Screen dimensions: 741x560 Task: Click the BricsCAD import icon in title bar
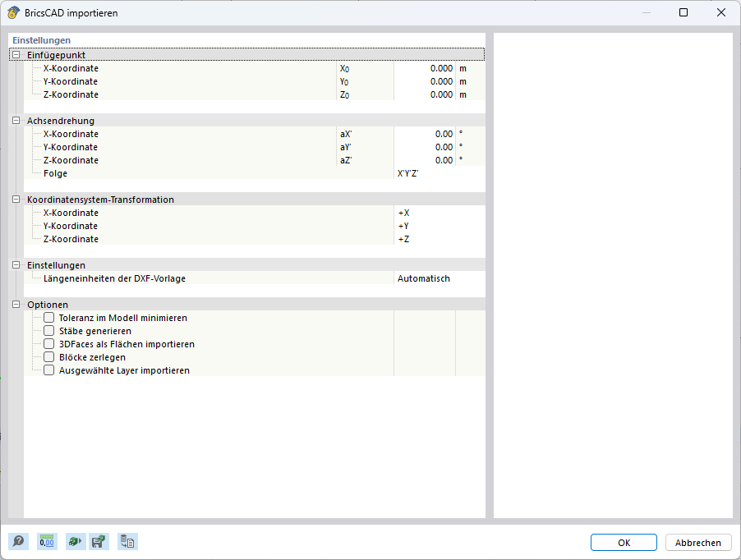(12, 12)
